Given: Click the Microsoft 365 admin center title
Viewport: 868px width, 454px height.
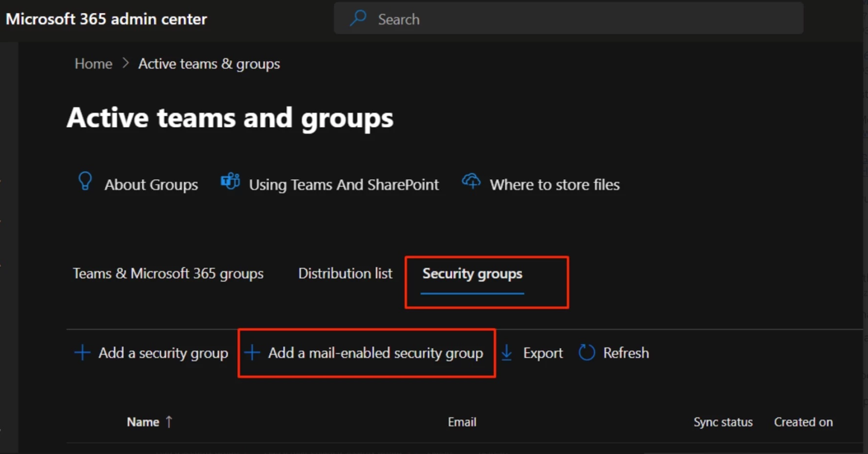Looking at the screenshot, I should point(106,19).
